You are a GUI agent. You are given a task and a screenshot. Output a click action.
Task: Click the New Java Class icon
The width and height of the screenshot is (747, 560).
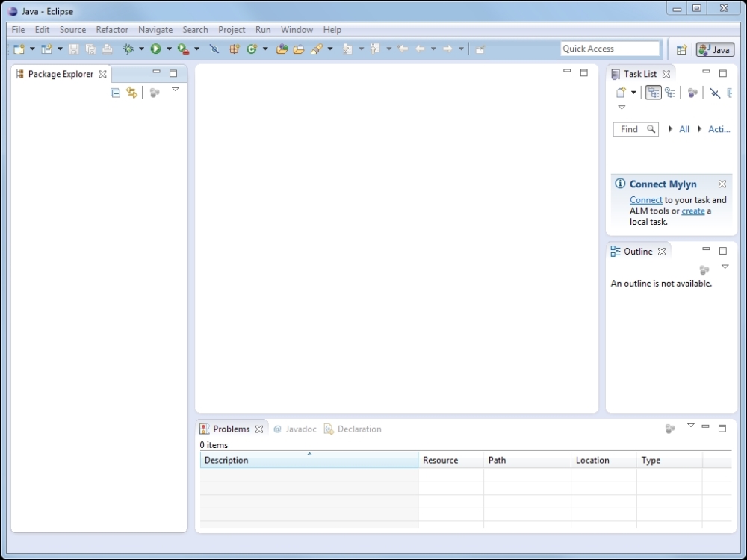(x=252, y=49)
